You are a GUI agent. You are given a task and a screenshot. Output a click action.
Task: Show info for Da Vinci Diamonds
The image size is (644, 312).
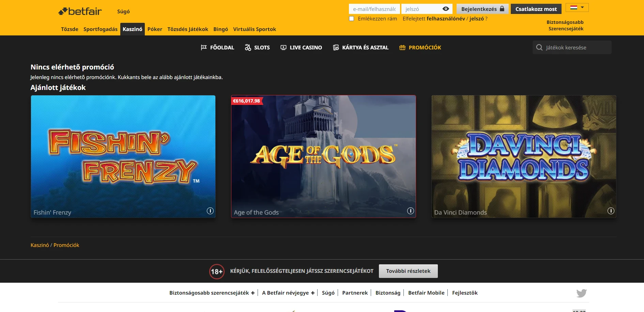pos(611,211)
